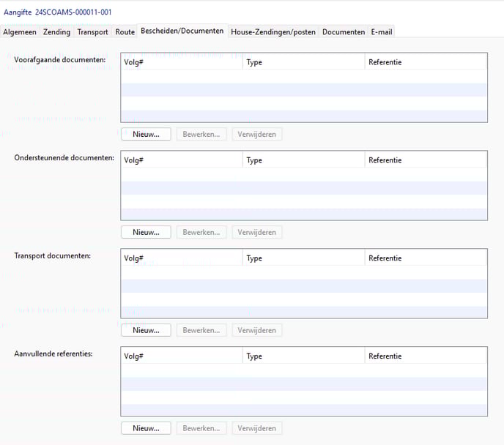Click the Aangifte 24SCOAMS-000011-001 title
Image resolution: width=504 pixels, height=445 pixels.
click(58, 12)
